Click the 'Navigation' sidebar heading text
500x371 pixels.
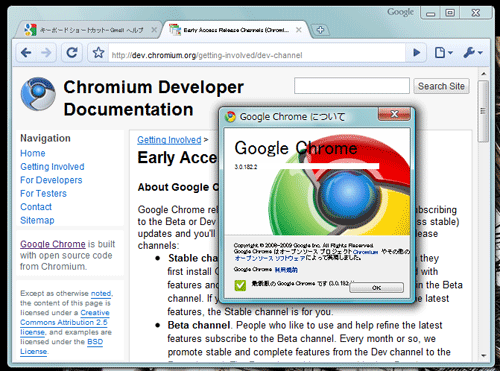coord(45,138)
